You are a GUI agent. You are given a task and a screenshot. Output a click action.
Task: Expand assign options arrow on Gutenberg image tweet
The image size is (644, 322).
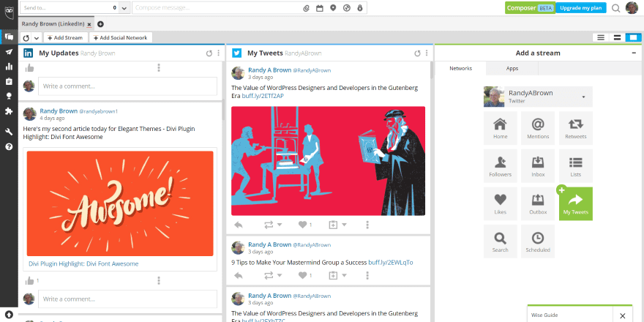[x=344, y=225]
